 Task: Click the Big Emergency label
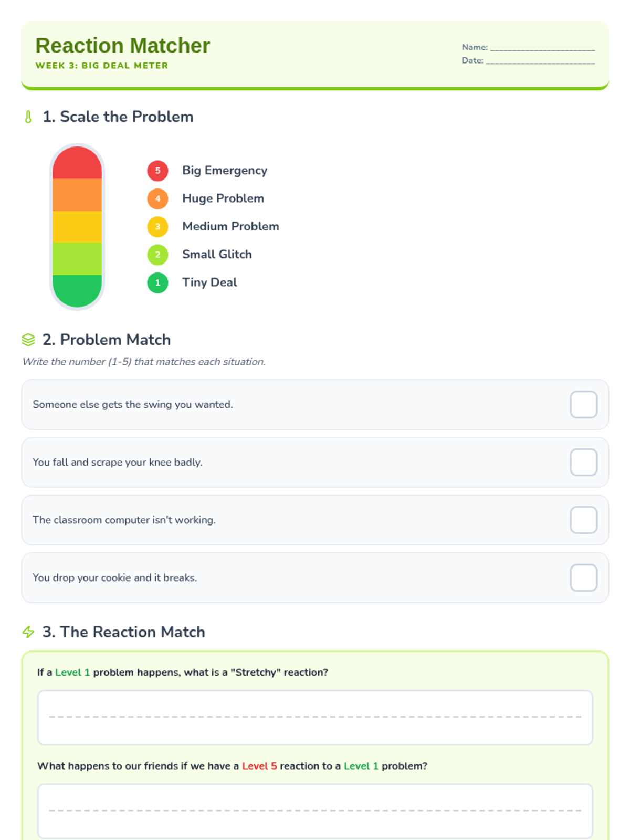click(225, 171)
